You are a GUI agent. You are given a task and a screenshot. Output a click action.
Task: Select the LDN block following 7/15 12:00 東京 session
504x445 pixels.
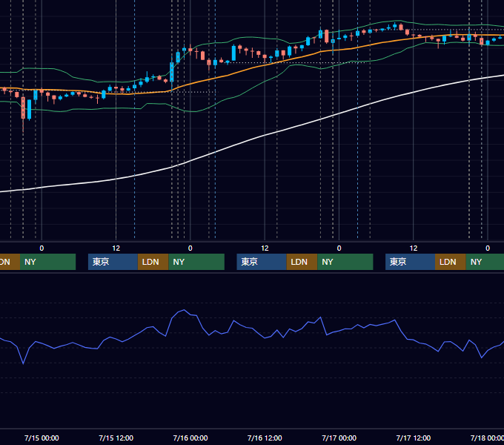click(x=153, y=262)
